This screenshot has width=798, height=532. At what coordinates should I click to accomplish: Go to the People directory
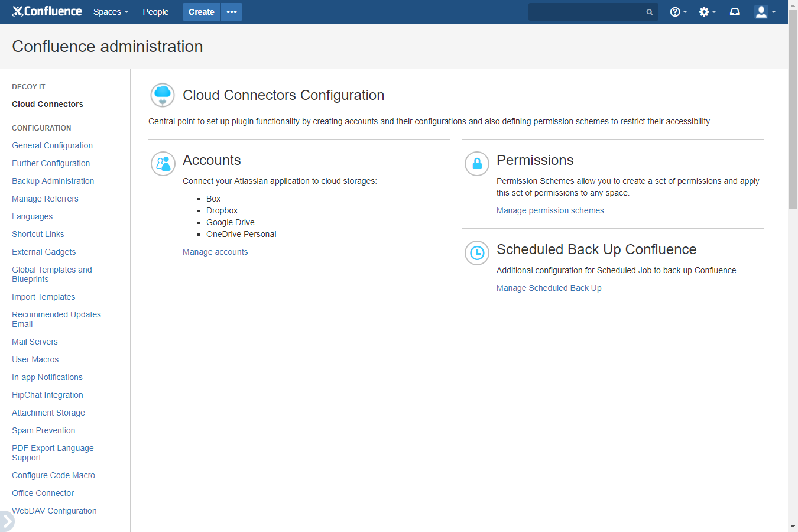[155, 12]
